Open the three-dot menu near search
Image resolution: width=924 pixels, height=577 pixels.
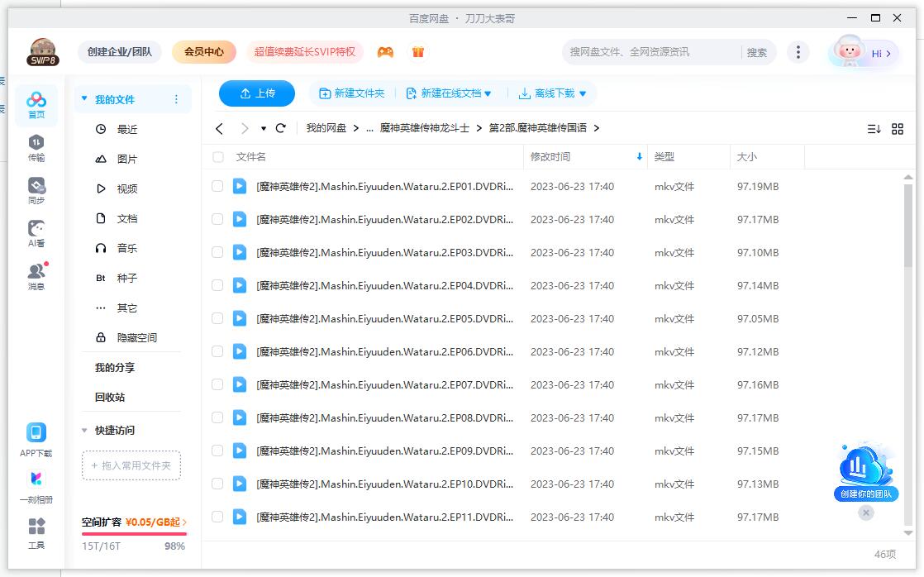(x=798, y=52)
